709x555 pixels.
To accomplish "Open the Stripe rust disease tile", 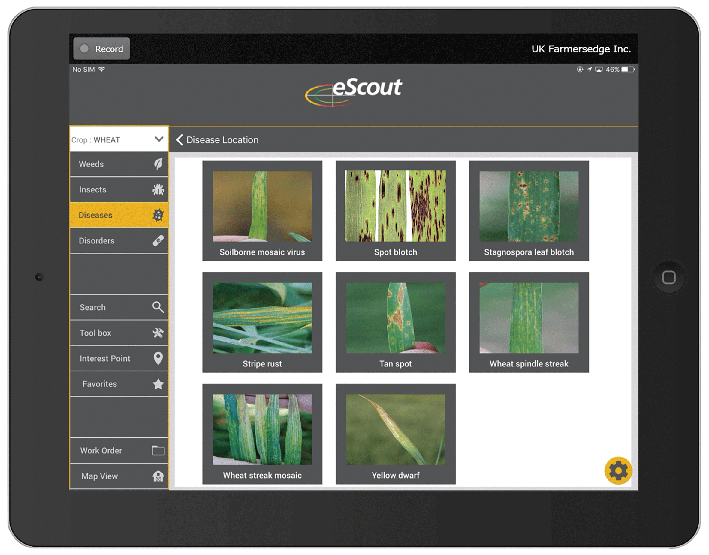I will point(262,322).
